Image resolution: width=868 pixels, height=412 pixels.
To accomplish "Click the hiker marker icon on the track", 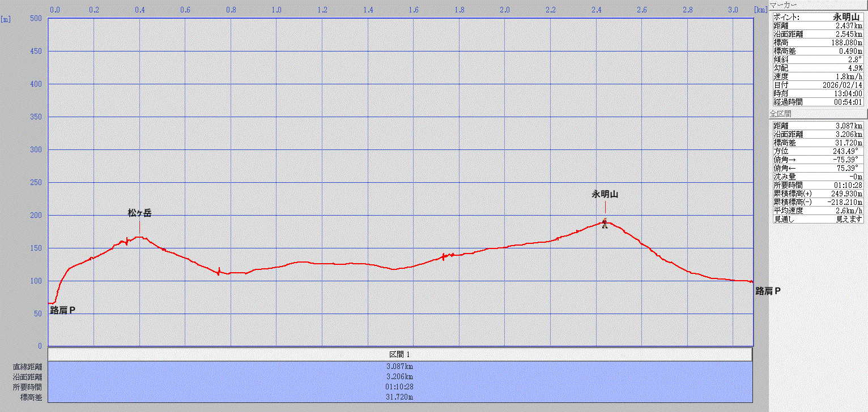I will (605, 223).
